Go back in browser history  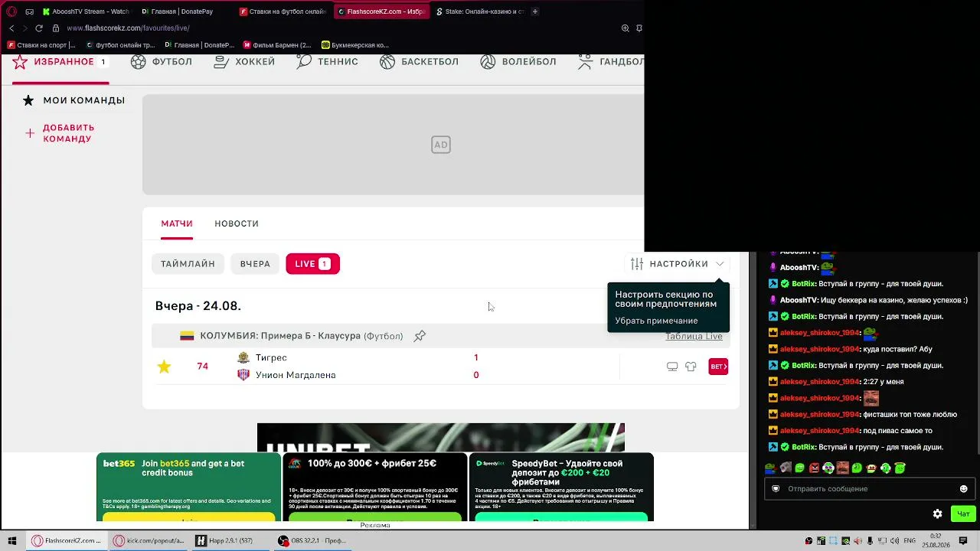(x=11, y=28)
